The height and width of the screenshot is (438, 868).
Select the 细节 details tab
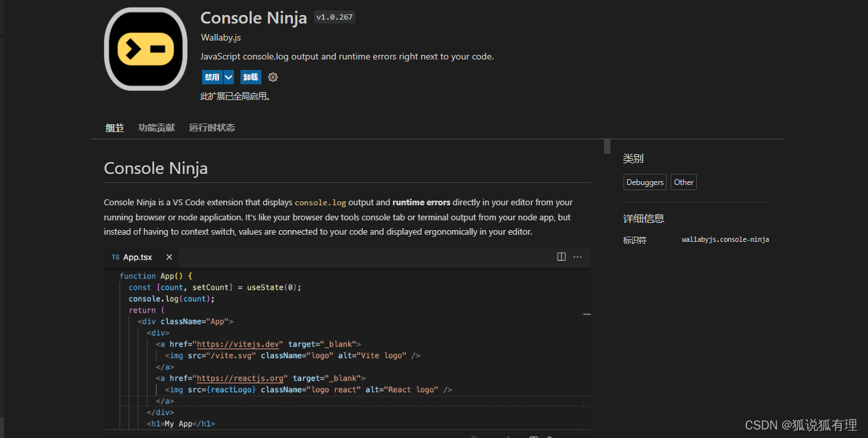(114, 127)
